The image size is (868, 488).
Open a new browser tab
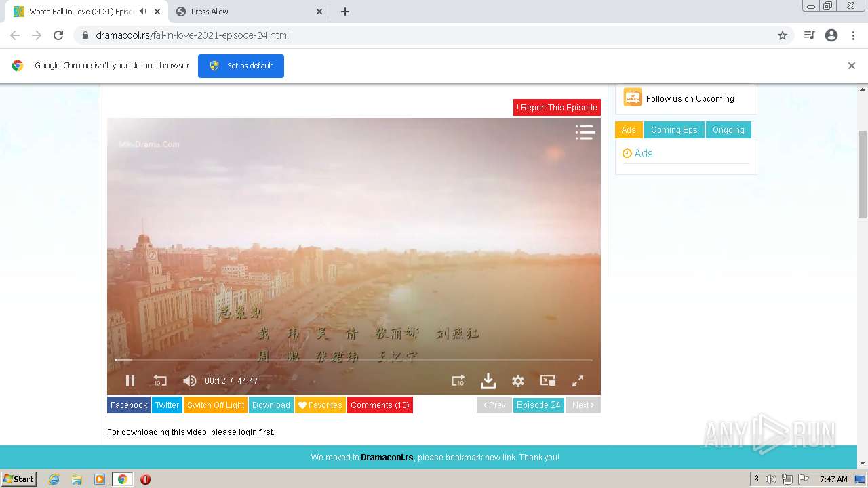[x=345, y=12]
